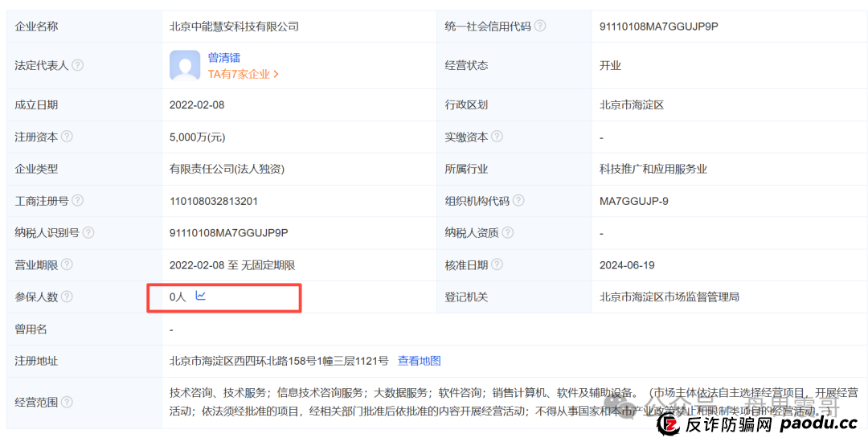Click the 成立日期 label cell
This screenshot has height=442, width=868.
pyautogui.click(x=84, y=104)
